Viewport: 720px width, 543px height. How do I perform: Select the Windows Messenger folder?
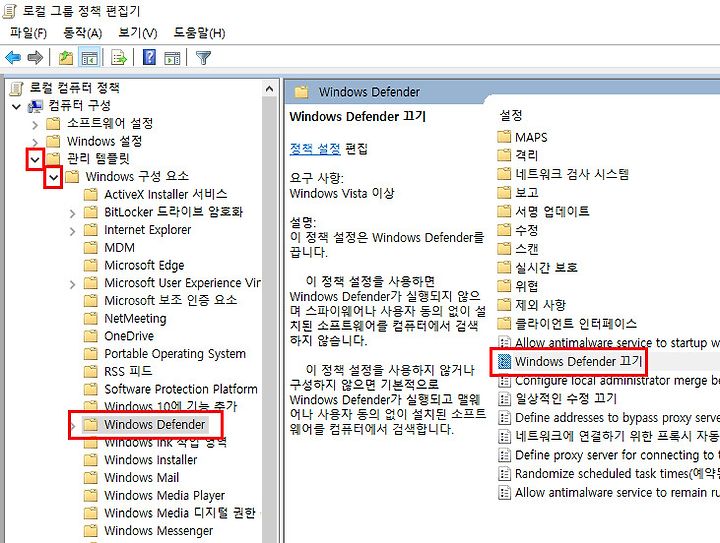click(x=149, y=531)
